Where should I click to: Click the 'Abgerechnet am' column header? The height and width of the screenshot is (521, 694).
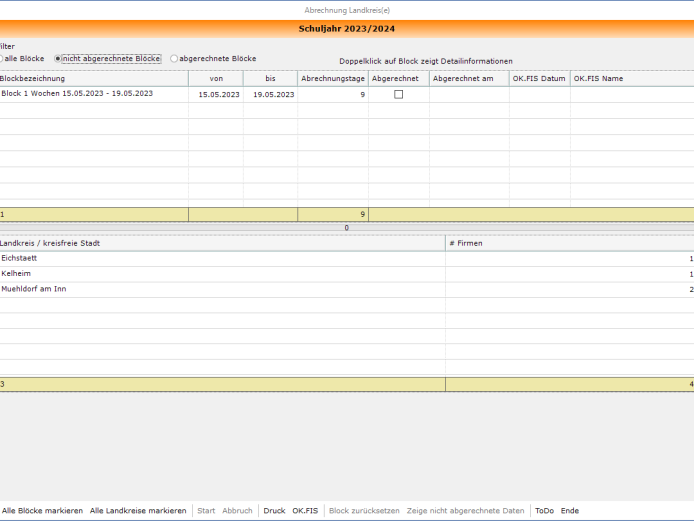tap(469, 78)
